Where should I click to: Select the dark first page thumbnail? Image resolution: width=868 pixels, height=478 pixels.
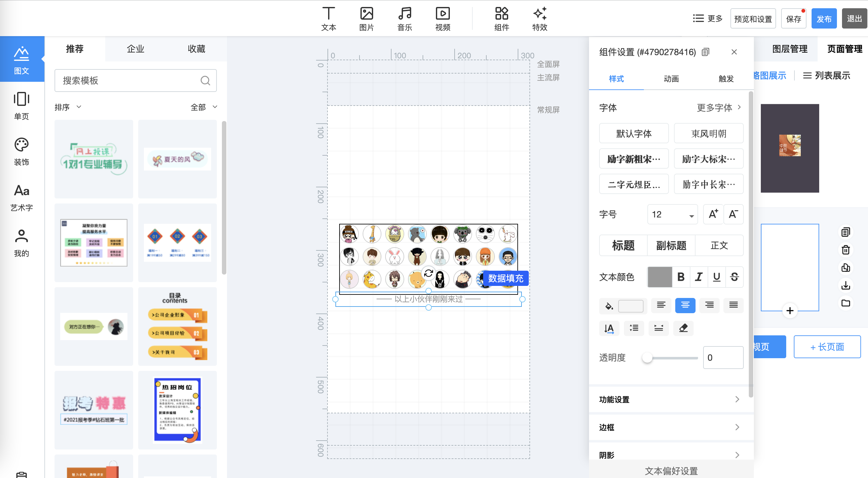789,148
